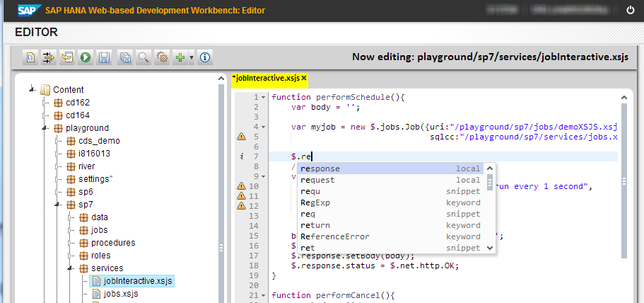This screenshot has width=644, height=303.
Task: Click the Save All multiple disks icon
Action: pyautogui.click(x=125, y=57)
